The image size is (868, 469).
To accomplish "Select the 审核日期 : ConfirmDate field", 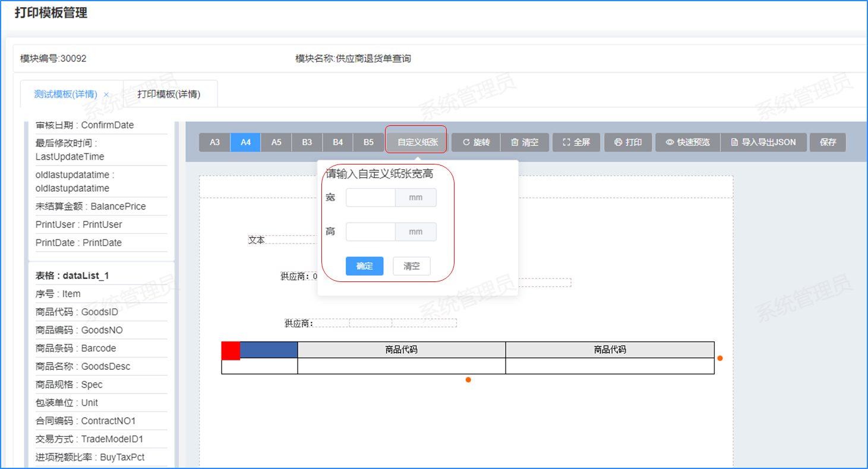I will click(x=101, y=125).
